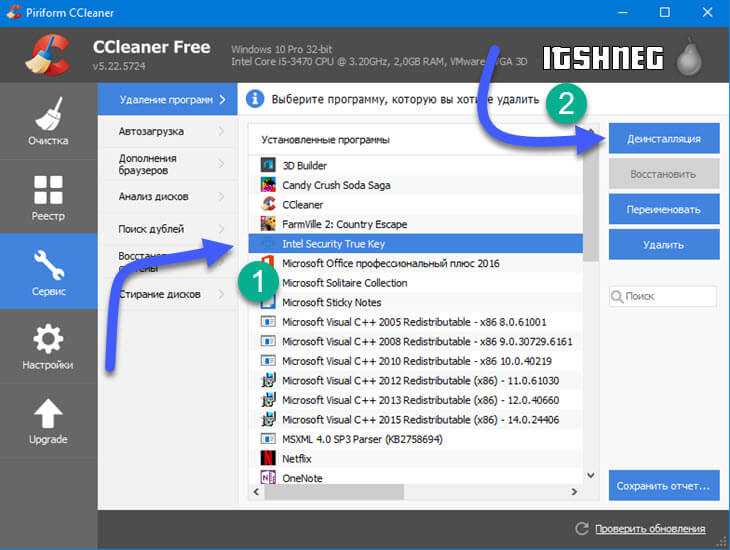This screenshot has width=730, height=550.
Task: Select Candy Crush Soda Saga text
Action: pyautogui.click(x=336, y=185)
